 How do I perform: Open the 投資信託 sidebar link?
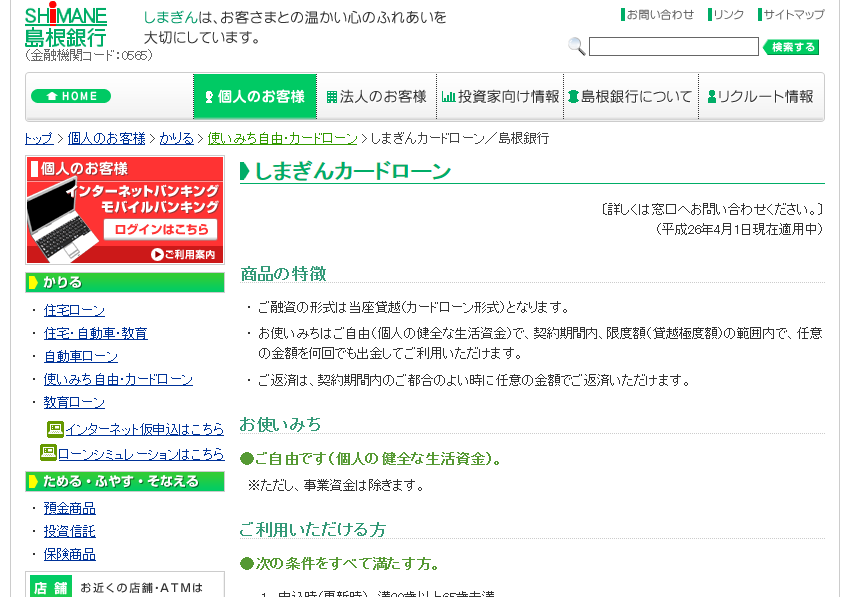pos(69,531)
